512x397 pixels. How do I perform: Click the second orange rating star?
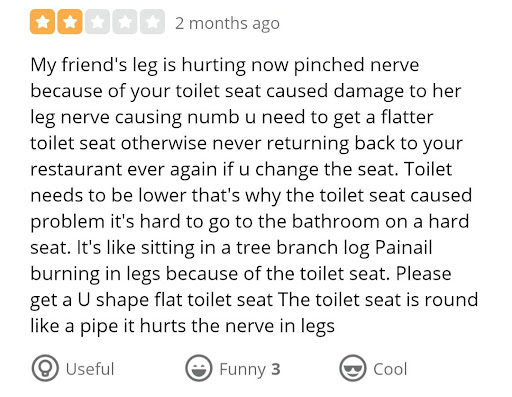70,22
